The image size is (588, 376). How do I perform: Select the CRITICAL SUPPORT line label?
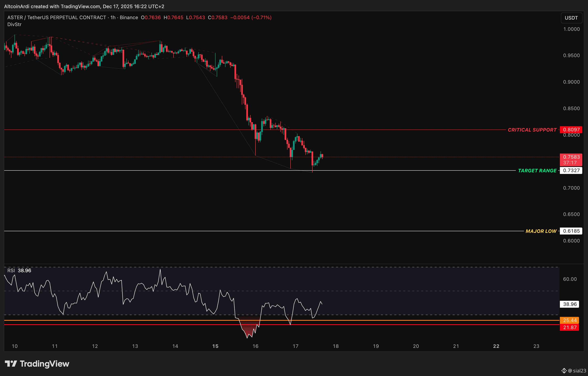pyautogui.click(x=532, y=130)
